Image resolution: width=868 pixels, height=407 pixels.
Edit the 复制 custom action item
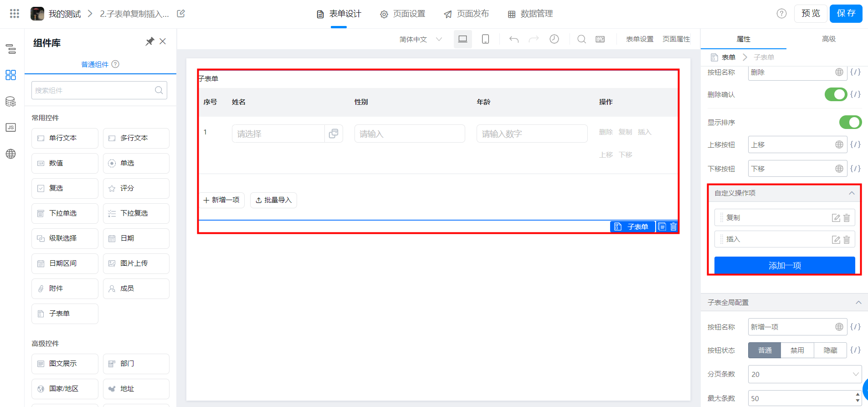click(x=836, y=218)
